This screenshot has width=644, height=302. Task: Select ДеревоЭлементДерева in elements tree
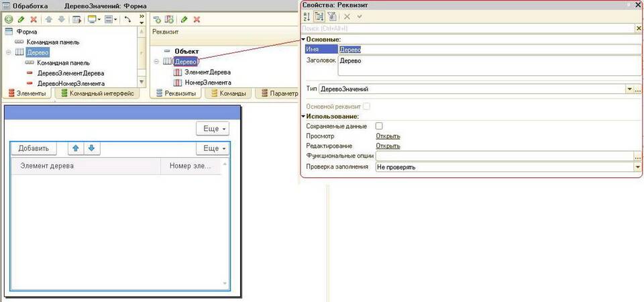tap(70, 73)
